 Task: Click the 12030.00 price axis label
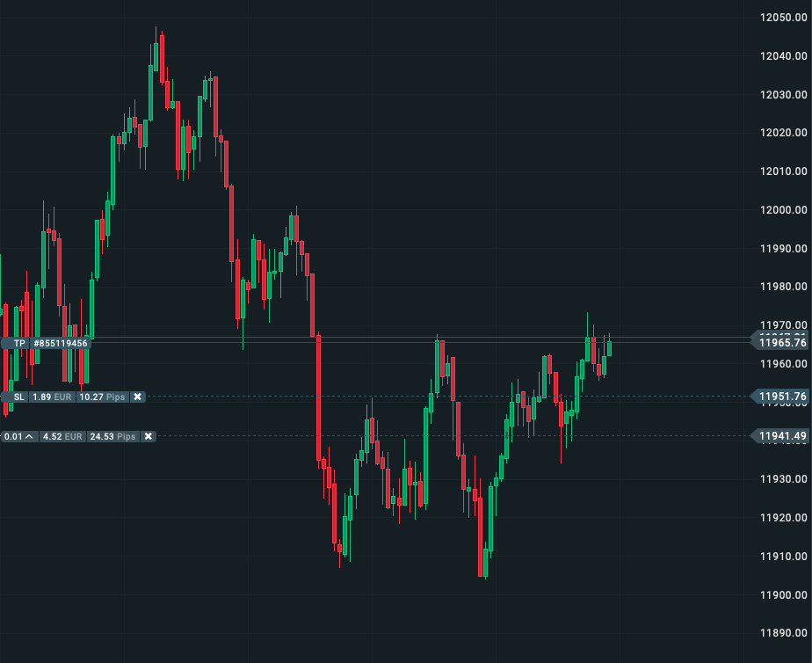784,94
